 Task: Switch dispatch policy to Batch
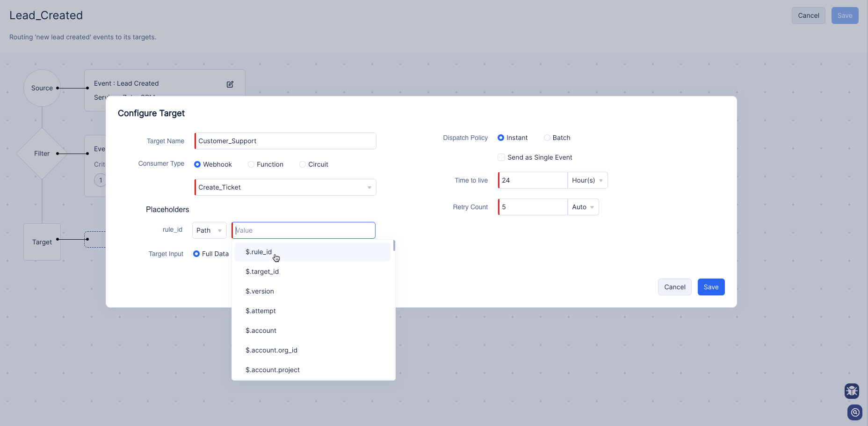point(547,138)
